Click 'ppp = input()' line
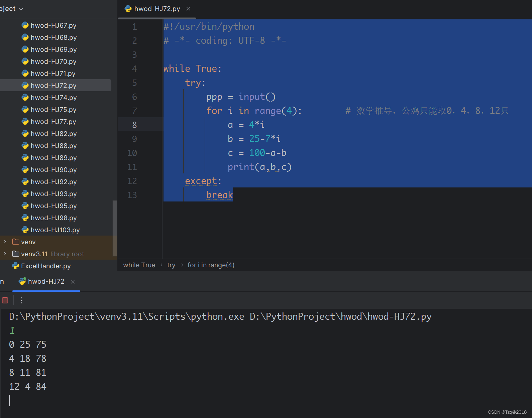Viewport: 532px width, 418px height. tap(241, 97)
